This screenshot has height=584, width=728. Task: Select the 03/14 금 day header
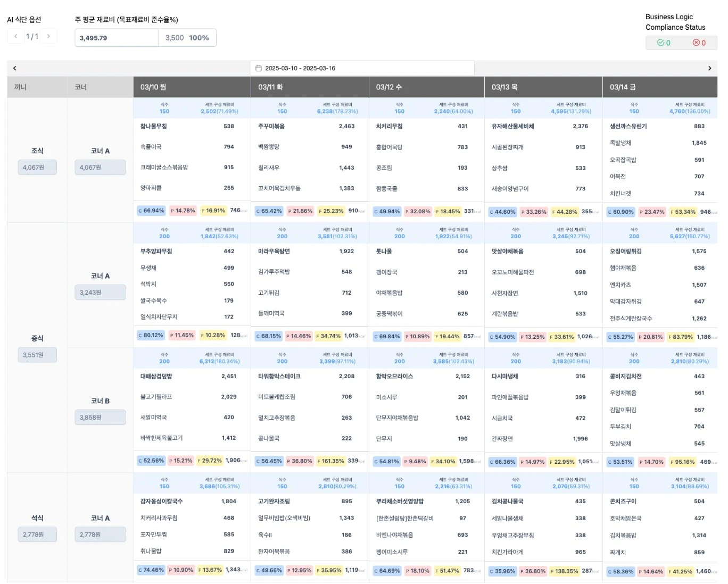point(660,87)
